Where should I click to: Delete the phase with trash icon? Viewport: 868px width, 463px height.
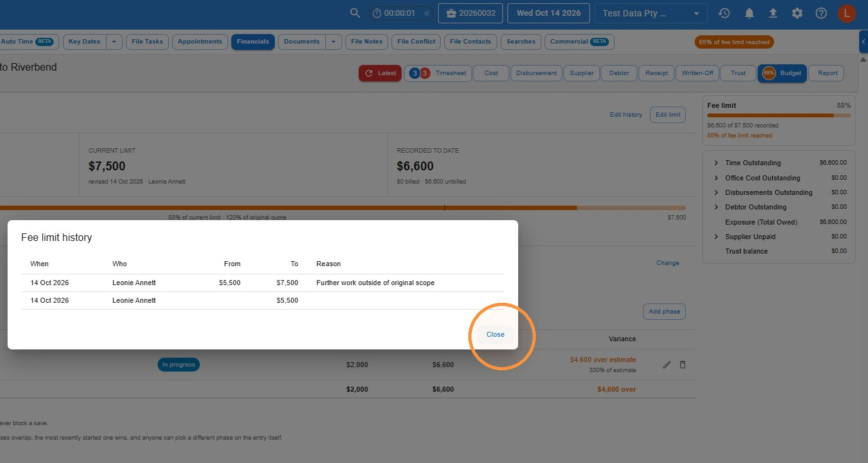coord(683,365)
